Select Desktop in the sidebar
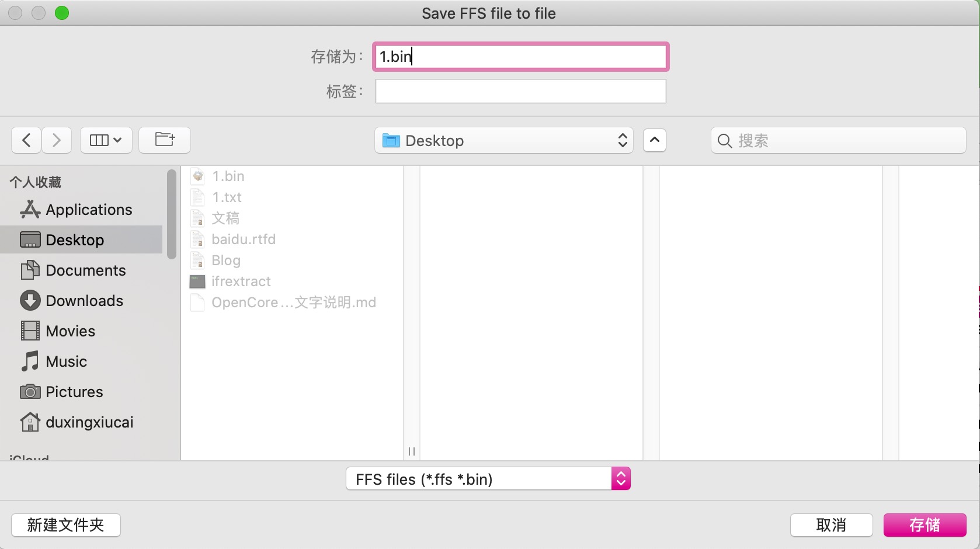 point(82,240)
